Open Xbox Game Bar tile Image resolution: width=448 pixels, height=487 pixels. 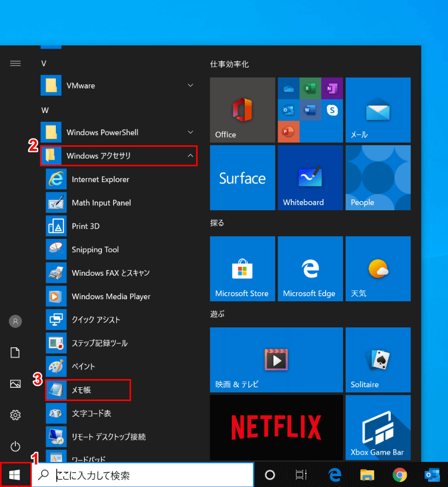[378, 427]
